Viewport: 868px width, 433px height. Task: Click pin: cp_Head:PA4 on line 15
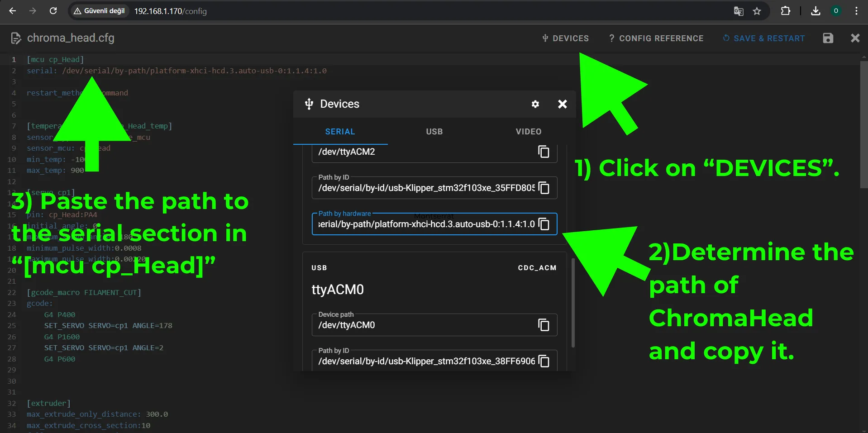[62, 214]
